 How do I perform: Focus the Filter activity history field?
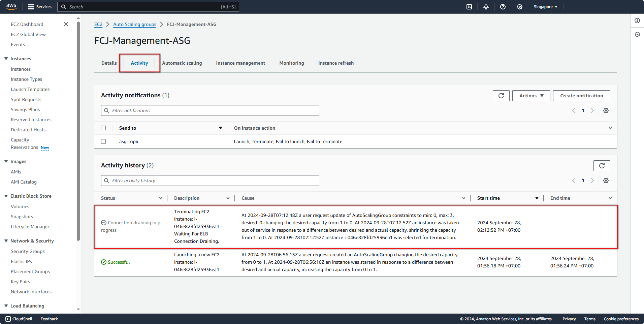(210, 181)
